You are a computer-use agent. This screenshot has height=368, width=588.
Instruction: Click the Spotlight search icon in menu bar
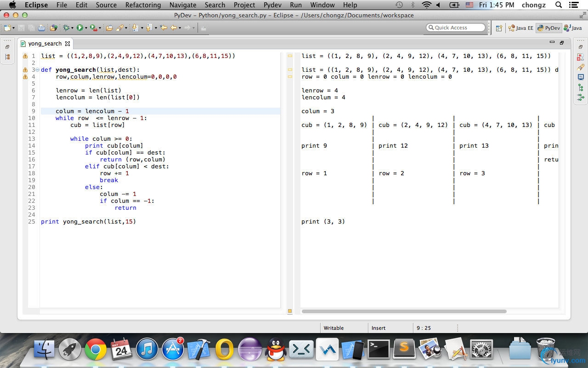tap(559, 5)
